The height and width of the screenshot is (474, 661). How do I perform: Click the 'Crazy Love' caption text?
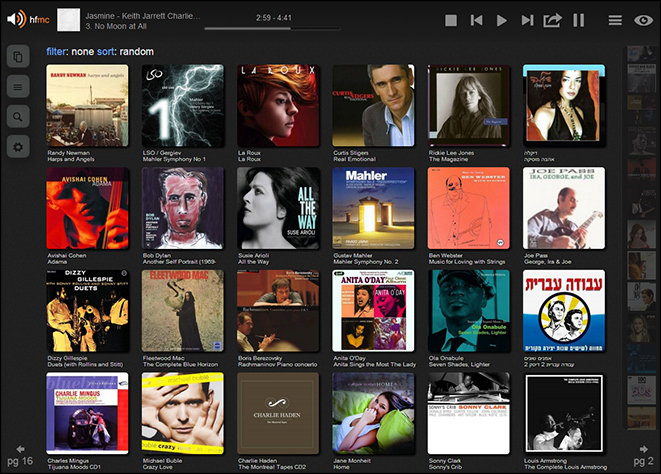pos(157,467)
